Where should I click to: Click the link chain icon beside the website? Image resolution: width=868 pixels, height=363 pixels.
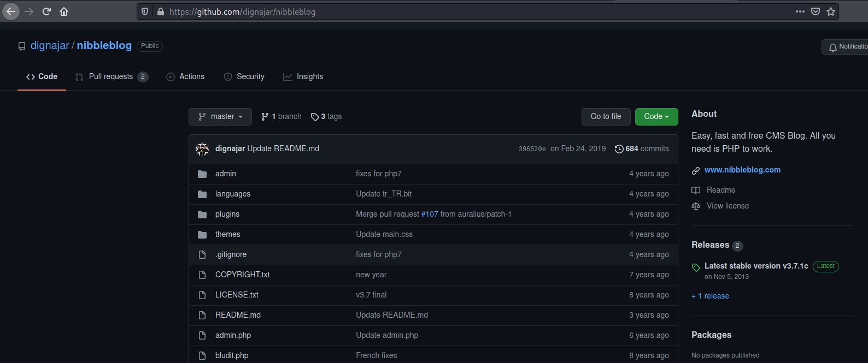696,171
